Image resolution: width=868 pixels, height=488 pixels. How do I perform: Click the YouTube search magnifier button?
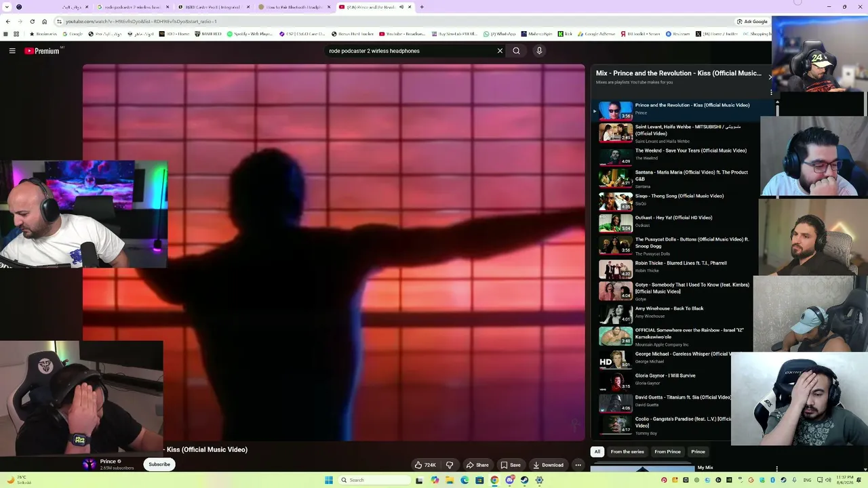coord(517,51)
